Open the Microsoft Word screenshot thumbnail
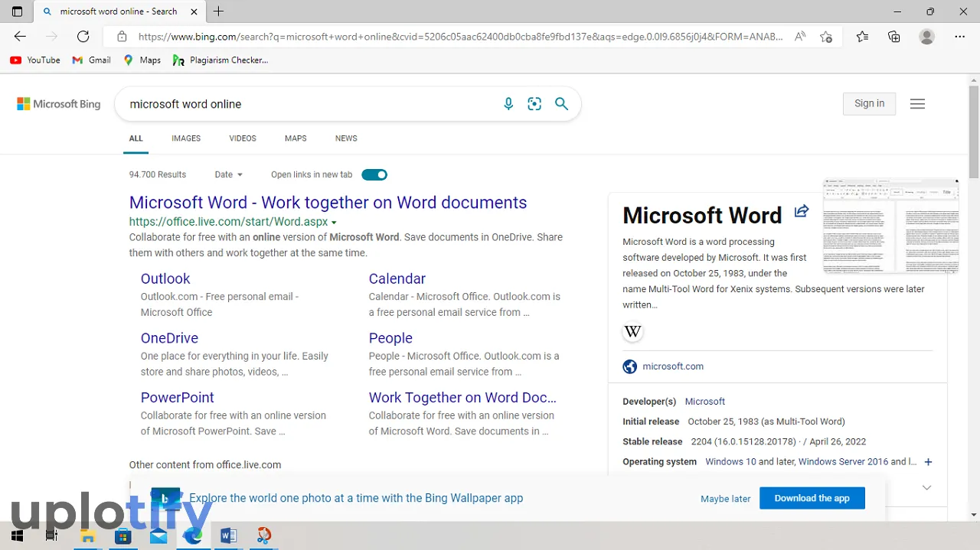980x550 pixels. pos(890,226)
